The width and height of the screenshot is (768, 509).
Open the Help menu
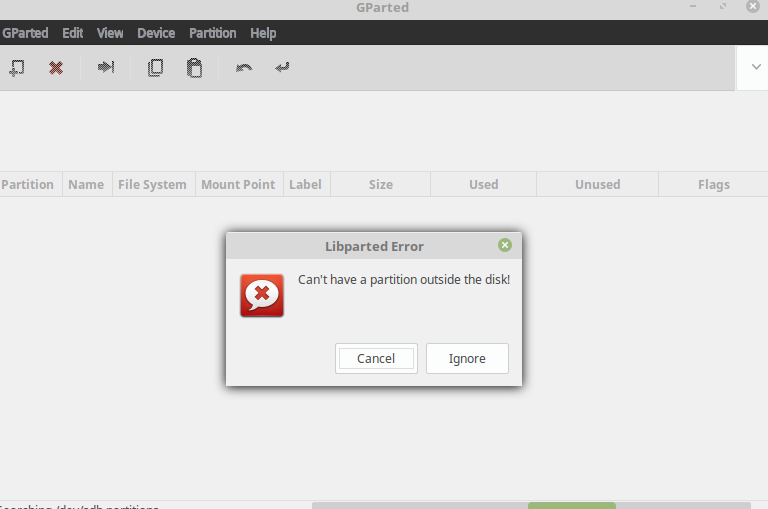coord(263,33)
